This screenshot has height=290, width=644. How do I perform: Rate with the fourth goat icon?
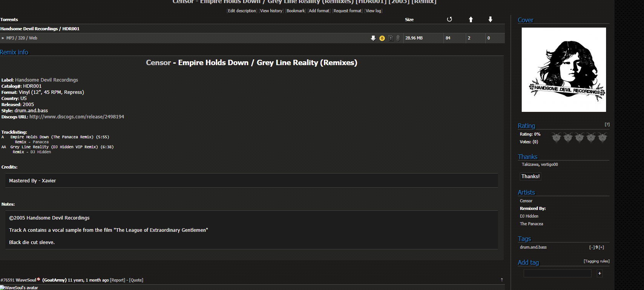pos(591,138)
